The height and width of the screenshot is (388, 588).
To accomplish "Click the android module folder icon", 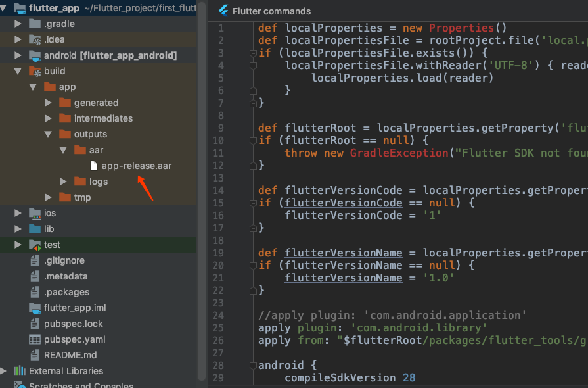I will pos(35,55).
